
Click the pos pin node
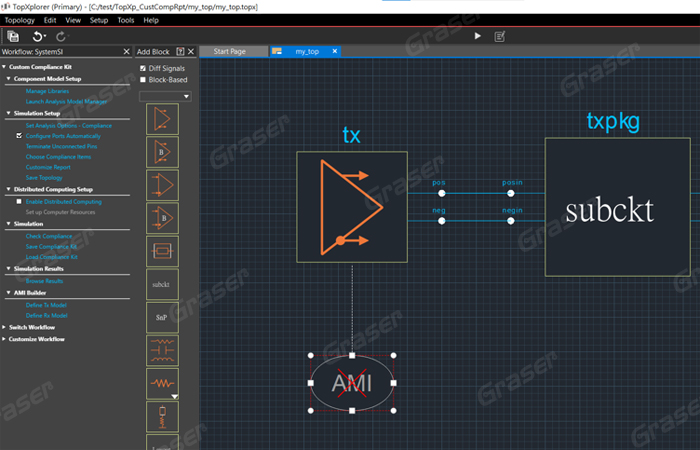pyautogui.click(x=442, y=193)
